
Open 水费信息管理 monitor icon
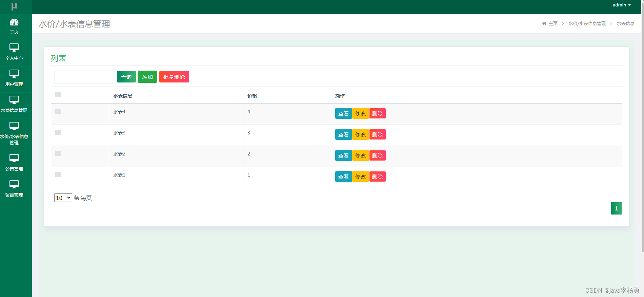[14, 100]
